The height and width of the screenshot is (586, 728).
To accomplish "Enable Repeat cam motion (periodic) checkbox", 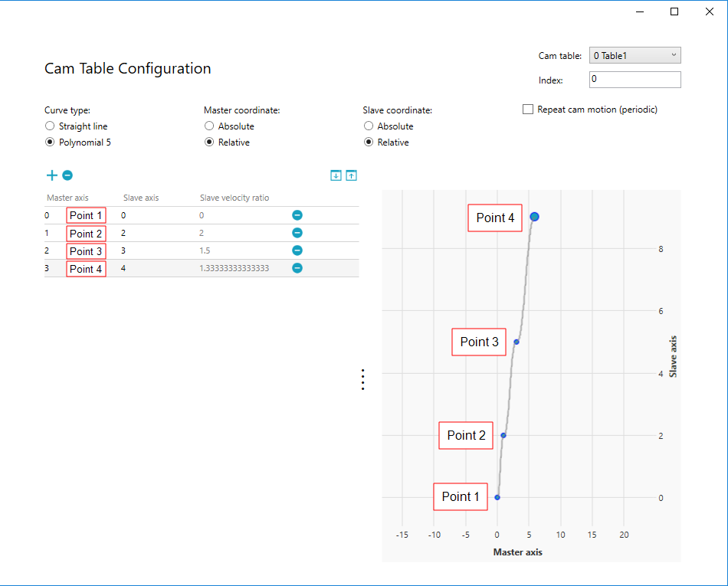I will (528, 110).
